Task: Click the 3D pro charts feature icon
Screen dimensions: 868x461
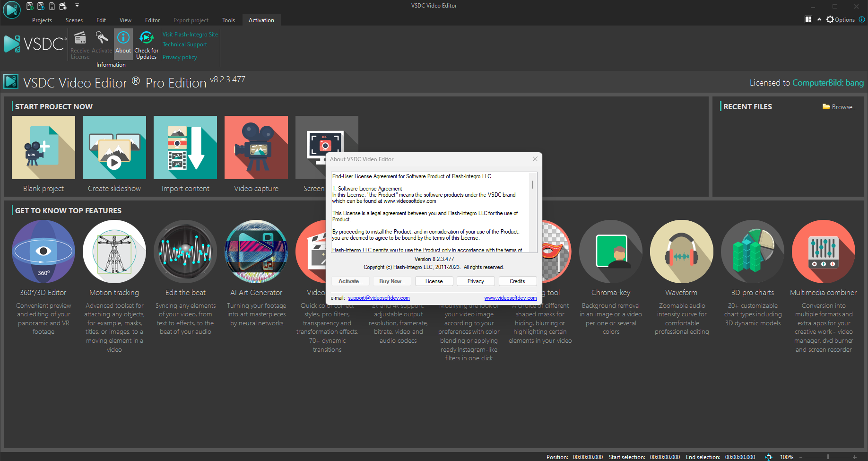Action: click(753, 252)
